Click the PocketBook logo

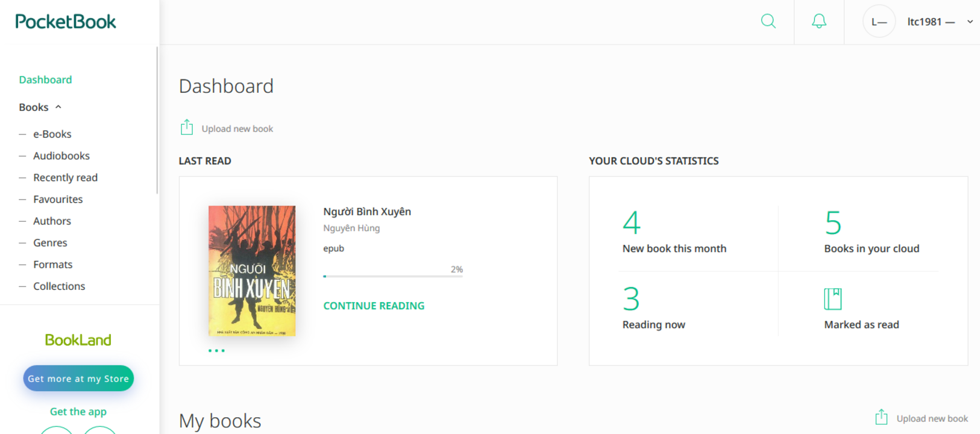pos(66,22)
